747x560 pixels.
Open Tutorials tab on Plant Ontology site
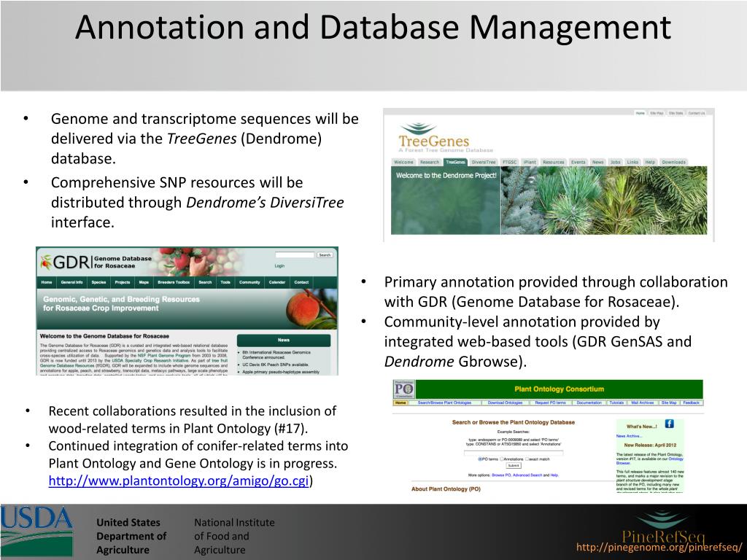point(617,402)
